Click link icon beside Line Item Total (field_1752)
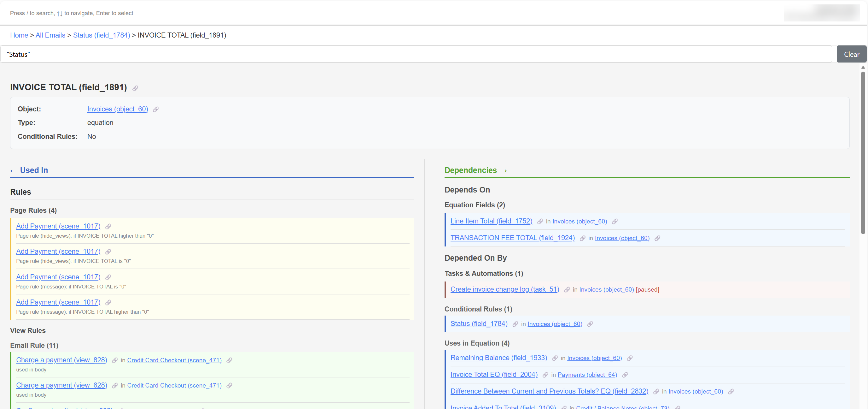This screenshot has height=409, width=868. tap(540, 222)
